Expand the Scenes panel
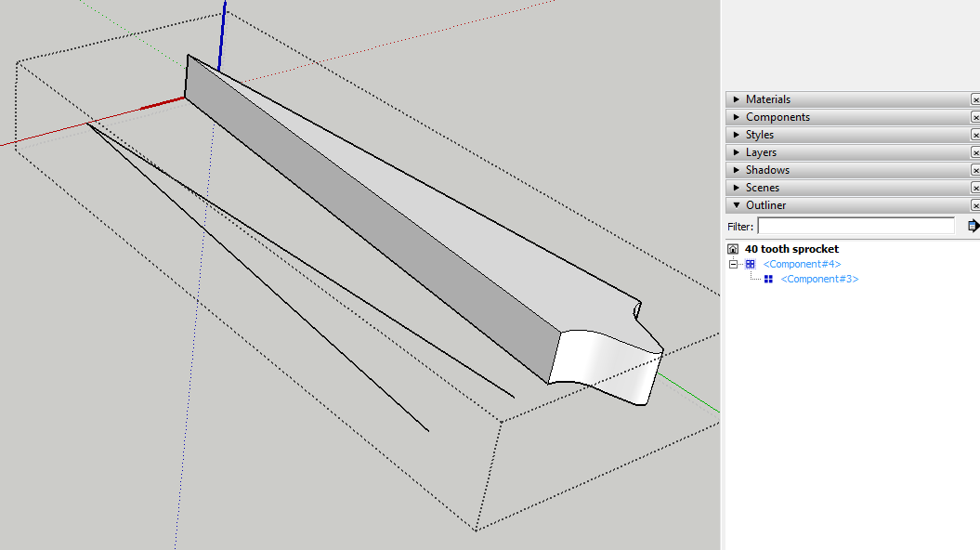Image resolution: width=980 pixels, height=550 pixels. 737,188
